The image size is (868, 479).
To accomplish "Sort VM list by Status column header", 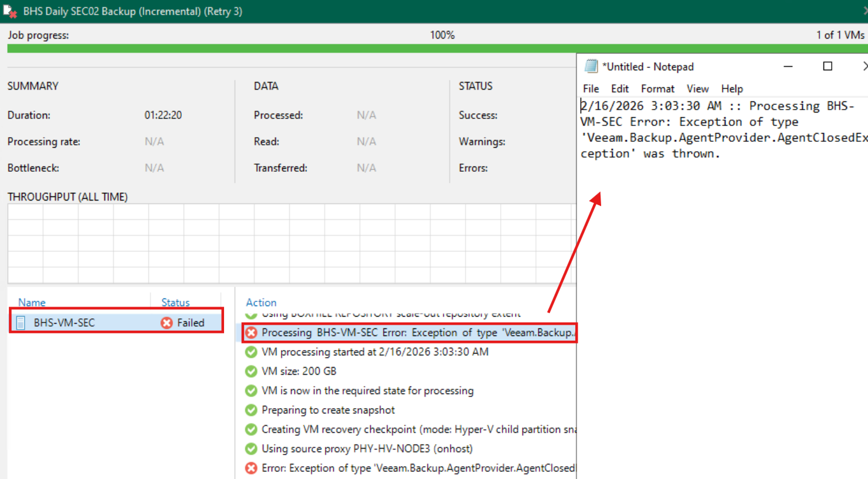I will coord(175,303).
